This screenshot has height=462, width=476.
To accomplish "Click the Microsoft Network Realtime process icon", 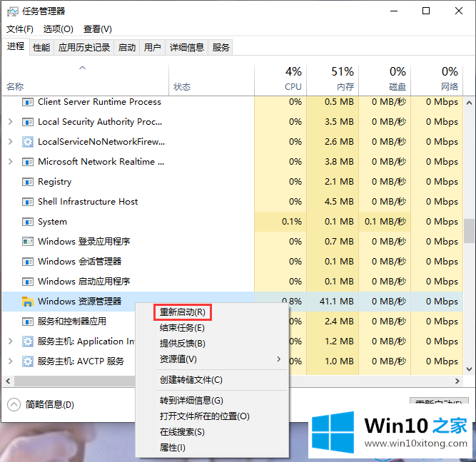I will [x=28, y=162].
